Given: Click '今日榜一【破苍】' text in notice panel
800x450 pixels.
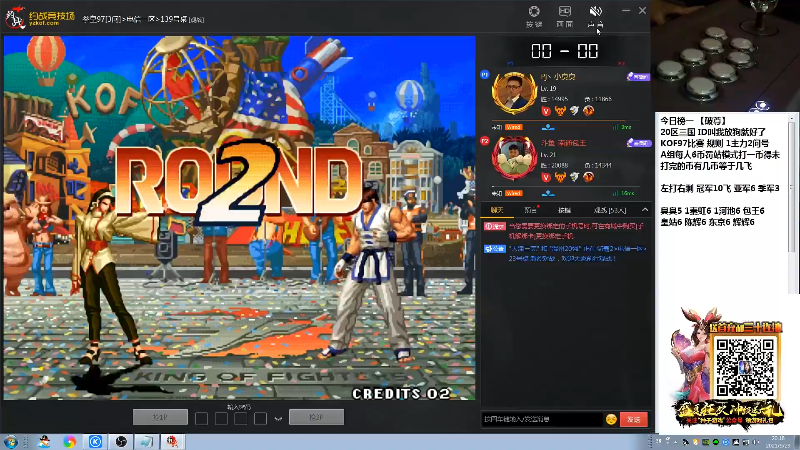Looking at the screenshot, I should click(x=693, y=121).
